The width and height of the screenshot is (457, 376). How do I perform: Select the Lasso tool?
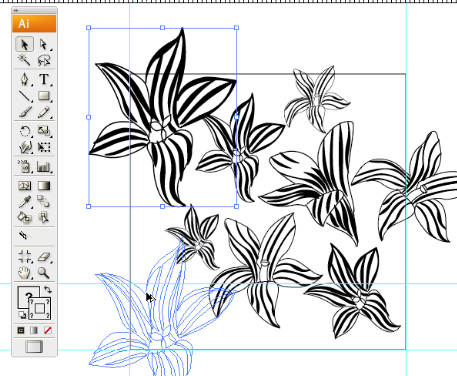click(x=44, y=60)
